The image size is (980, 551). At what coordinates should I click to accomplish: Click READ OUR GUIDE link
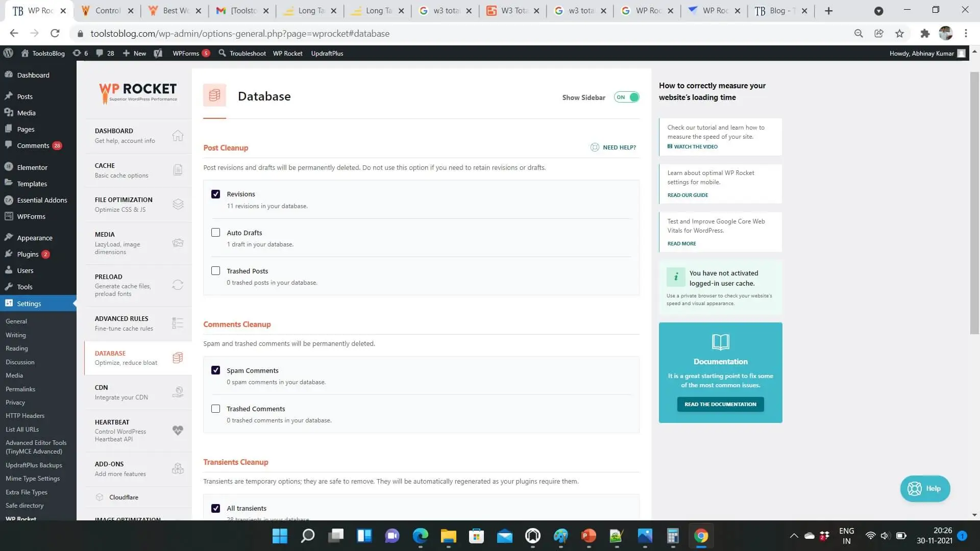(x=688, y=195)
